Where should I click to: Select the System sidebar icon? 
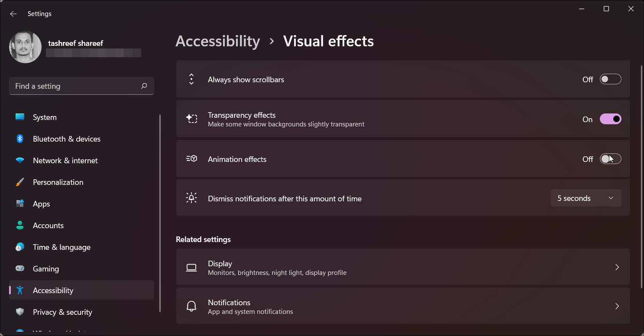pos(20,117)
